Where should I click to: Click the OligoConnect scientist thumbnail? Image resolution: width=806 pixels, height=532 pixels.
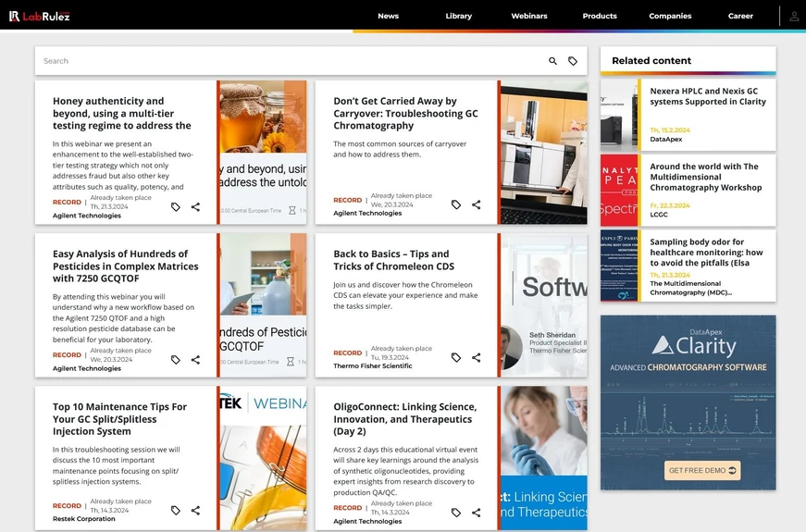tap(544, 458)
